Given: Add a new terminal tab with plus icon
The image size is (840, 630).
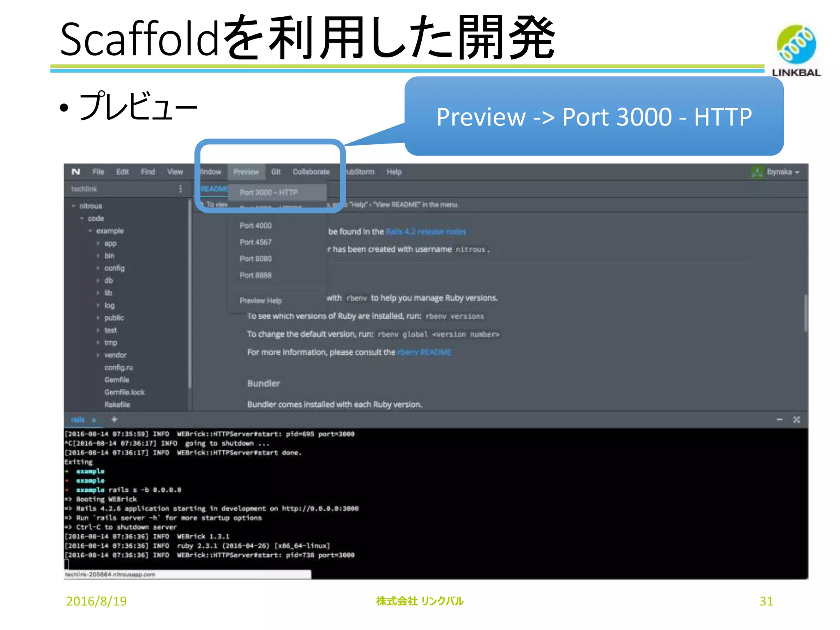Looking at the screenshot, I should click(114, 419).
